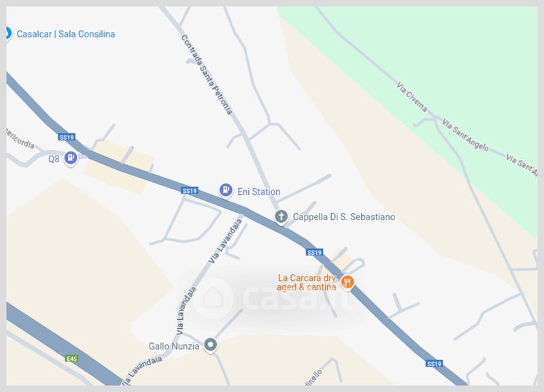
Task: Click the SS19 shield near Q8
Action: 66,137
